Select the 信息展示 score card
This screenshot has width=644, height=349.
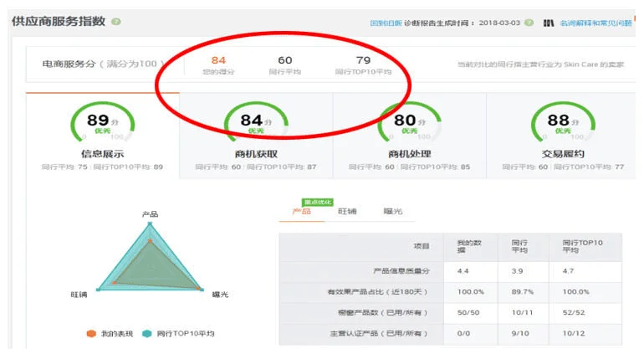tap(103, 136)
